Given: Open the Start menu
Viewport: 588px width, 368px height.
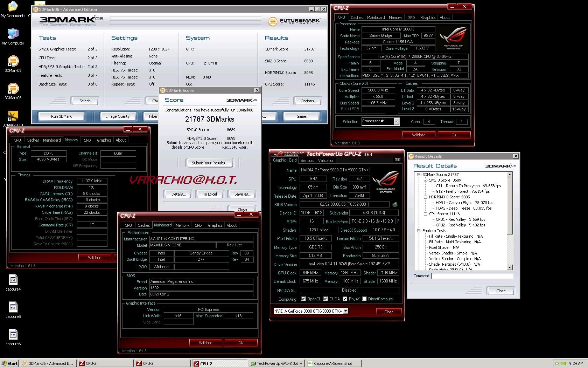Looking at the screenshot, I should tap(10, 363).
